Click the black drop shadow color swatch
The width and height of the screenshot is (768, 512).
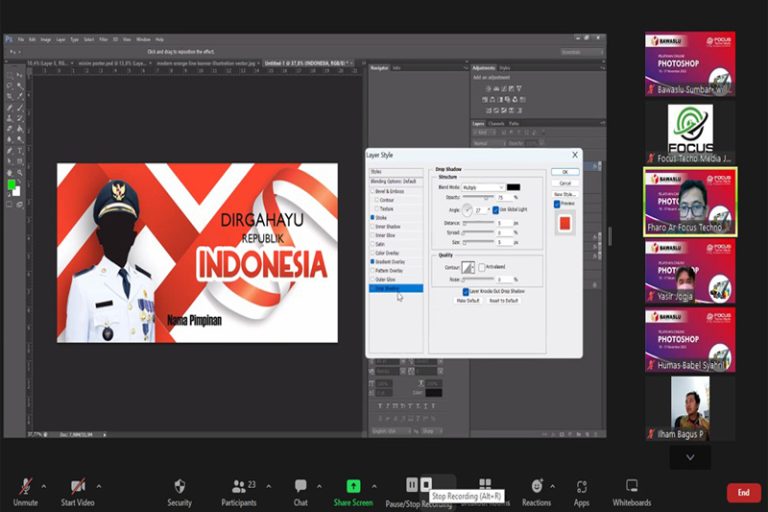(513, 187)
